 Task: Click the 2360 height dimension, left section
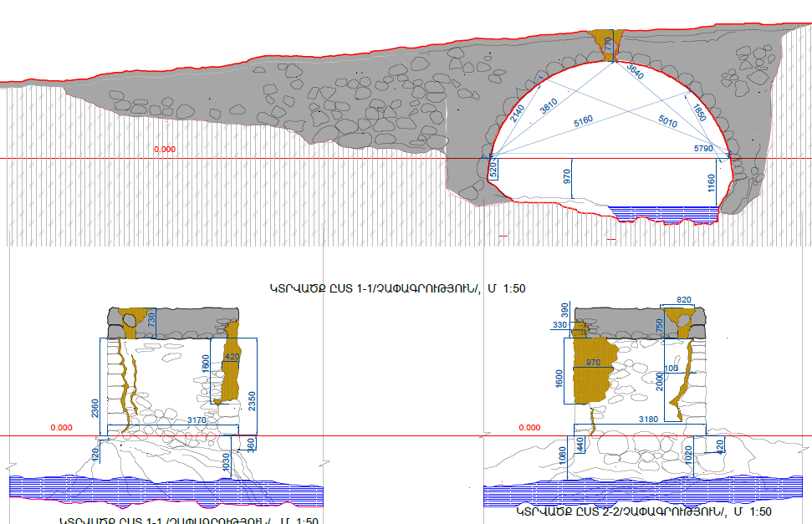(94, 409)
